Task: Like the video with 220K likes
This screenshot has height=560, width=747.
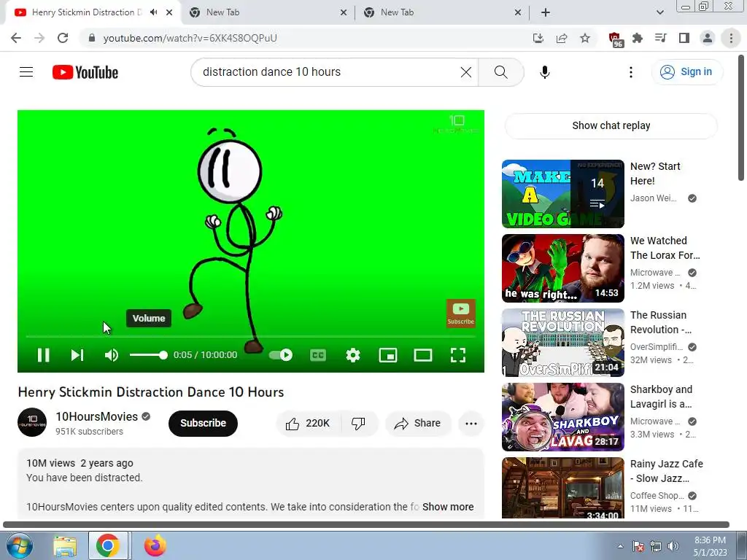Action: 308,423
